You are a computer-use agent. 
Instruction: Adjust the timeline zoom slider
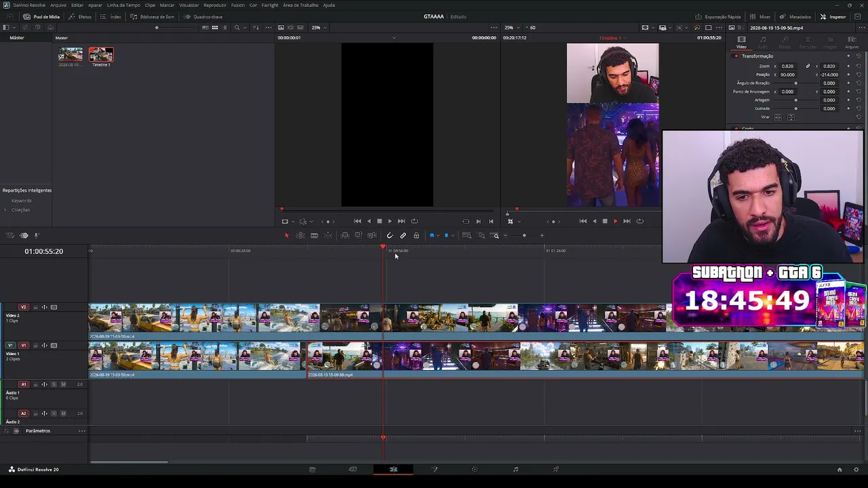click(524, 235)
